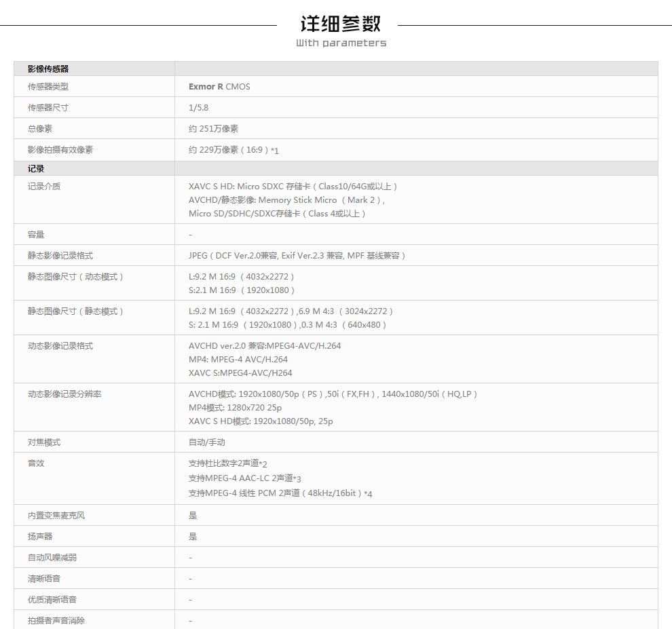Click the 约 251万像素 total pixels value
The image size is (672, 629).
point(213,128)
